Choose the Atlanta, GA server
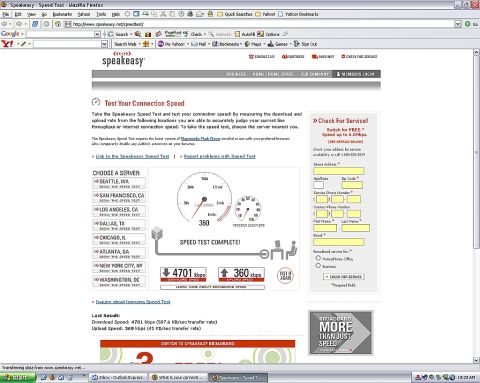 point(119,253)
